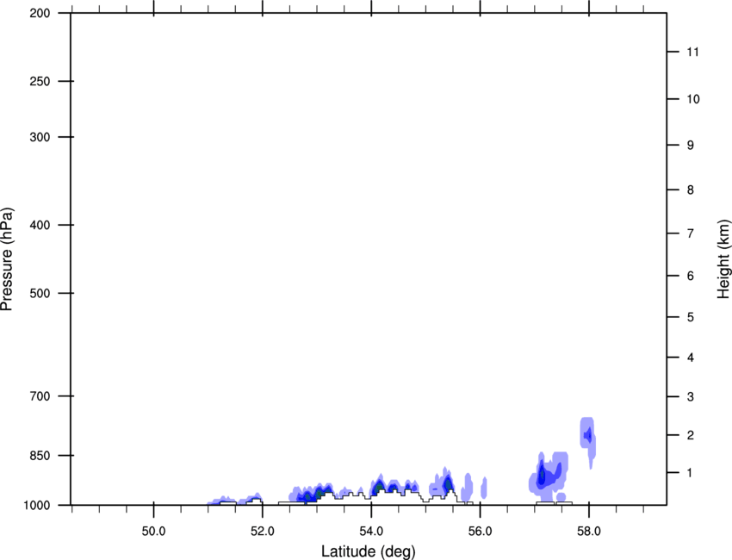Click the 'Pressure (hPa)' axis title
This screenshot has width=732, height=560.
pyautogui.click(x=7, y=259)
